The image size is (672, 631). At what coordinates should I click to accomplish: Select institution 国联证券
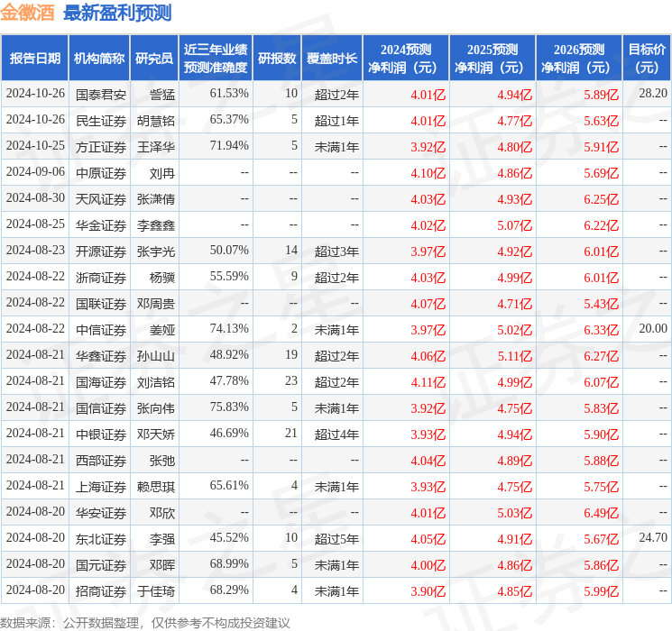[101, 304]
